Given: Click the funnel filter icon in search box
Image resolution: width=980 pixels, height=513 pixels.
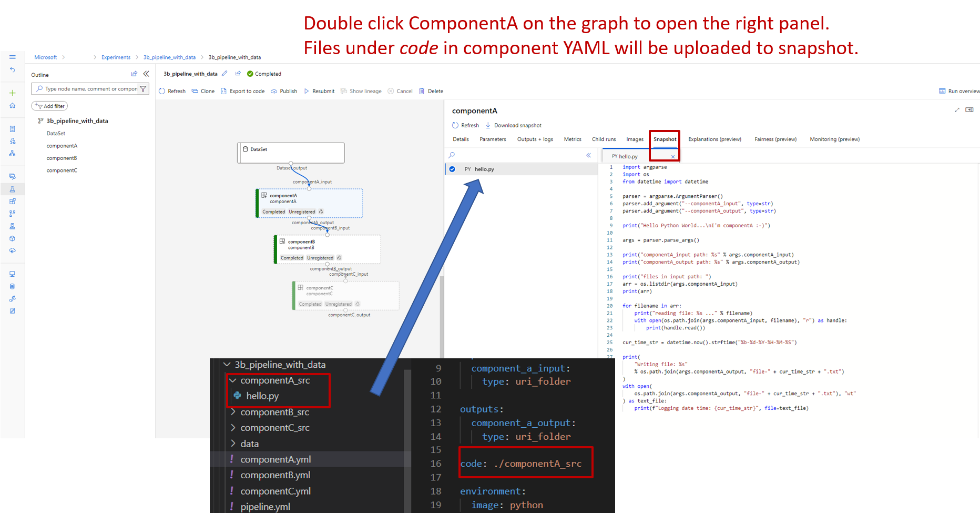Looking at the screenshot, I should 143,89.
